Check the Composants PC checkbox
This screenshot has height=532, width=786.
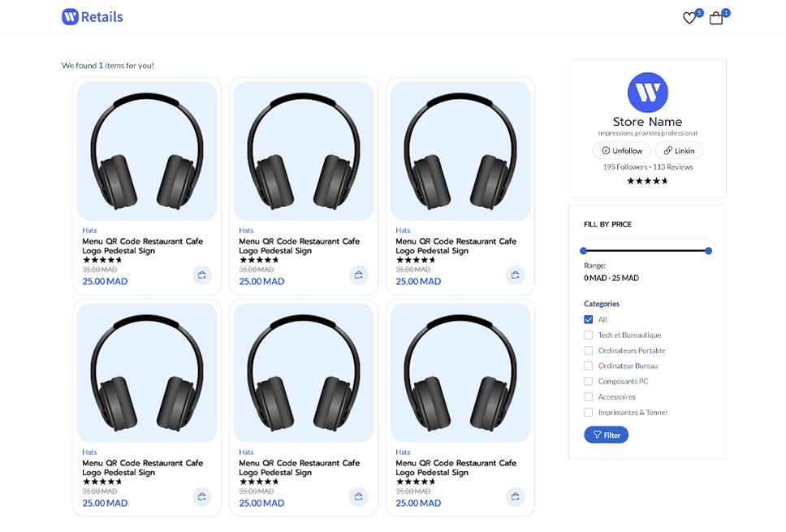click(589, 382)
